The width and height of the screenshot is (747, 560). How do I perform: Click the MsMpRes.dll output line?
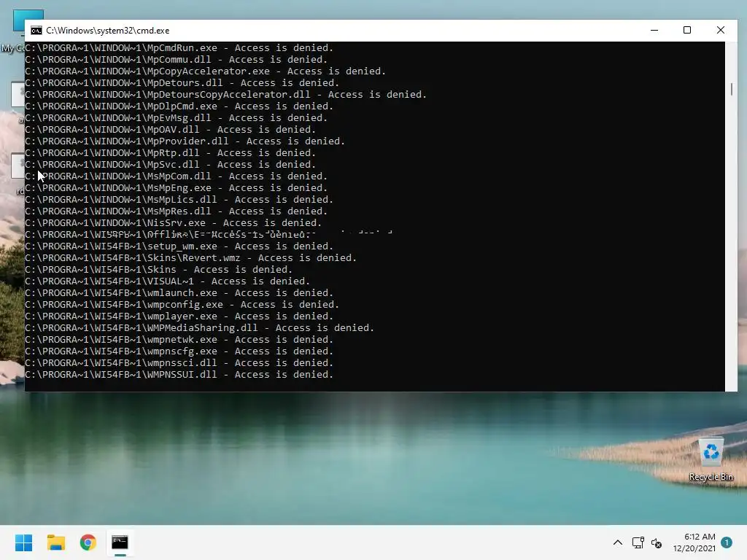(x=177, y=211)
